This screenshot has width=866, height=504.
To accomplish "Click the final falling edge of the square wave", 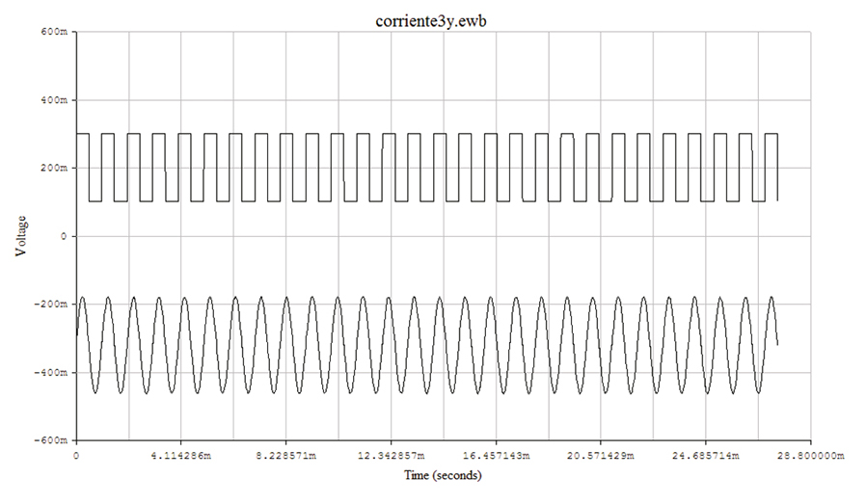I will pos(777,168).
